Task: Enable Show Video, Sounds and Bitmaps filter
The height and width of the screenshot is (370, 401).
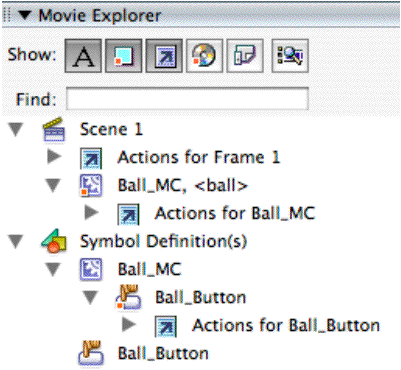Action: (205, 56)
